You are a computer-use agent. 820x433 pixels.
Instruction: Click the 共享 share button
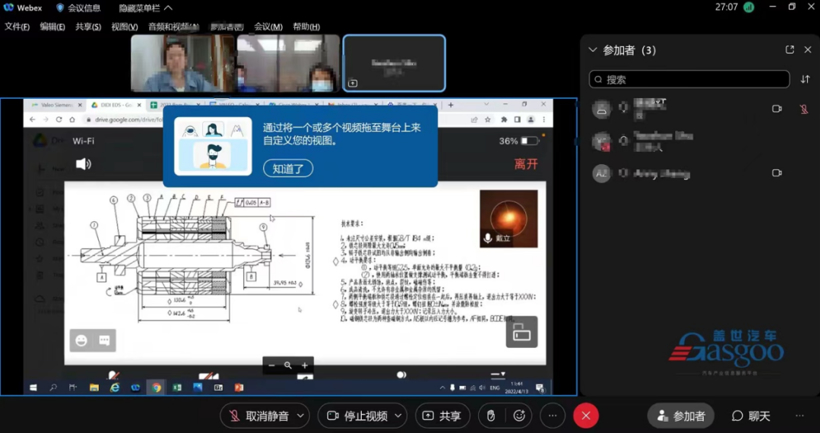[x=441, y=415]
